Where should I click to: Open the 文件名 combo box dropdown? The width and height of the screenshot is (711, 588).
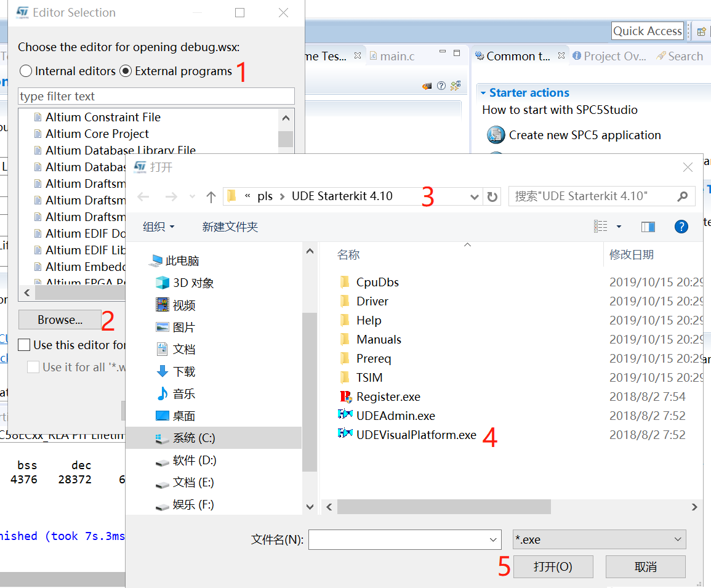493,540
